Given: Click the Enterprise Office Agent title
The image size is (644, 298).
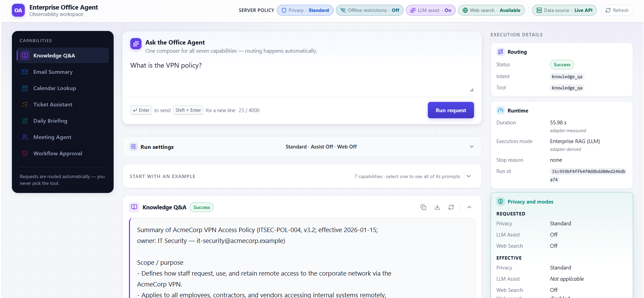Looking at the screenshot, I should click(x=63, y=7).
